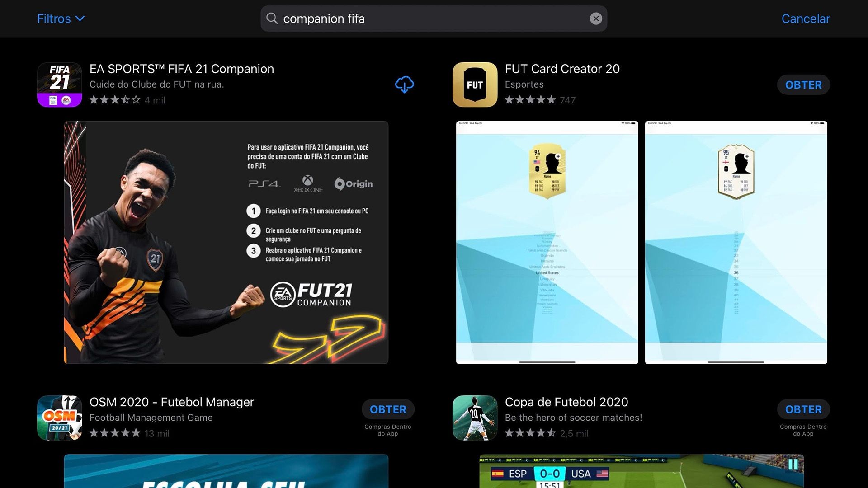This screenshot has width=868, height=488.
Task: Tap the cloud download icon for FIFA 21 Companion
Action: 404,84
